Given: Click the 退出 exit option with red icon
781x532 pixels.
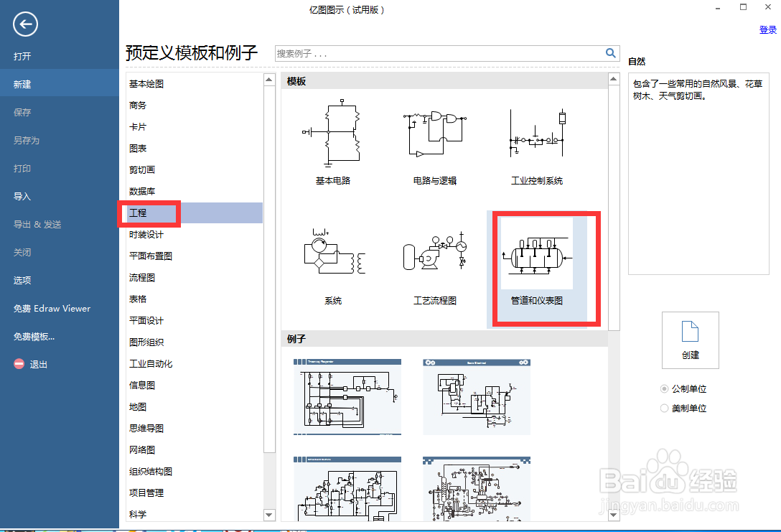Looking at the screenshot, I should pos(36,364).
